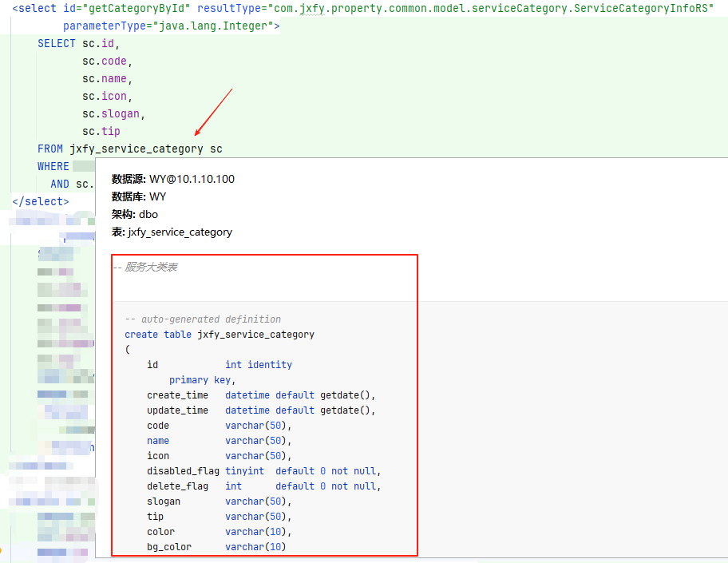This screenshot has height=563, width=728.
Task: Select the getCategoryById id attribute value
Action: (x=136, y=9)
